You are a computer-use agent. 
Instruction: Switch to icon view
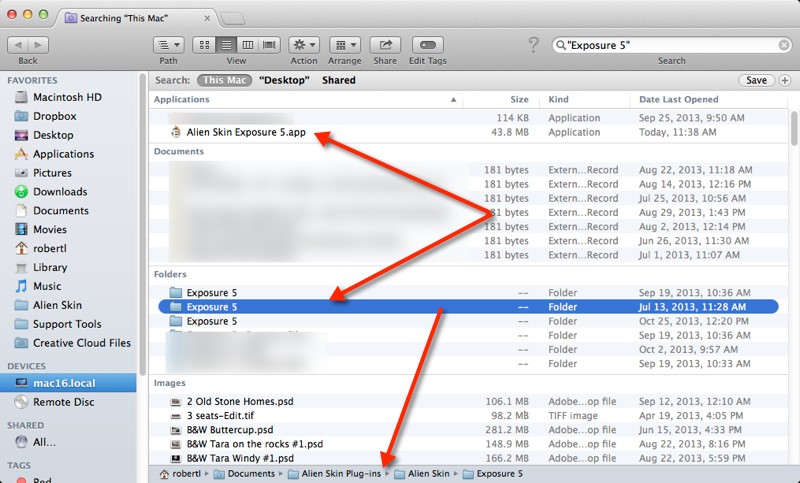pyautogui.click(x=204, y=45)
